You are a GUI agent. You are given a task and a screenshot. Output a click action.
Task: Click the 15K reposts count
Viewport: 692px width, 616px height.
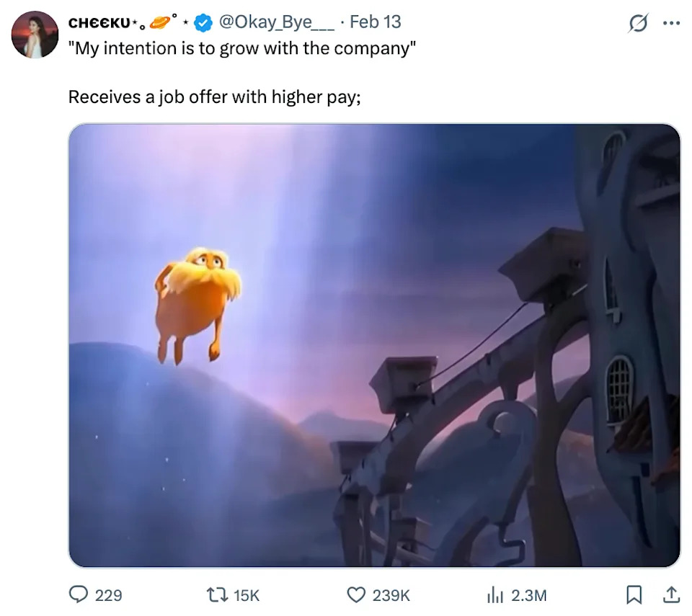pos(247,596)
